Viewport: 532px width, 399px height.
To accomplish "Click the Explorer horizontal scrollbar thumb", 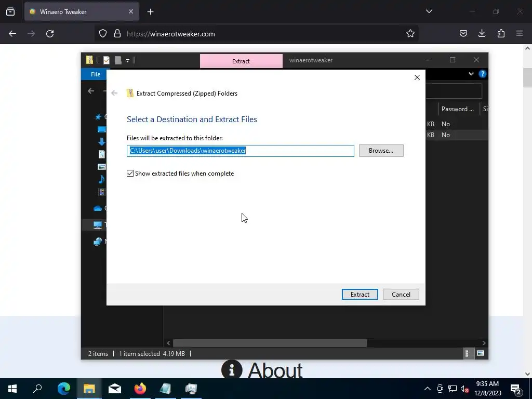I will point(270,343).
